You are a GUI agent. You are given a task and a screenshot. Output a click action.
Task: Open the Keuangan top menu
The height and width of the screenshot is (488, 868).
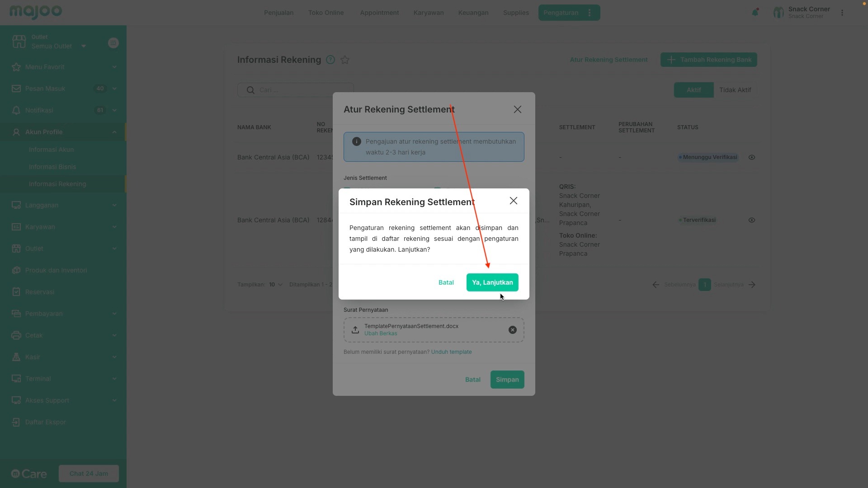tap(473, 13)
